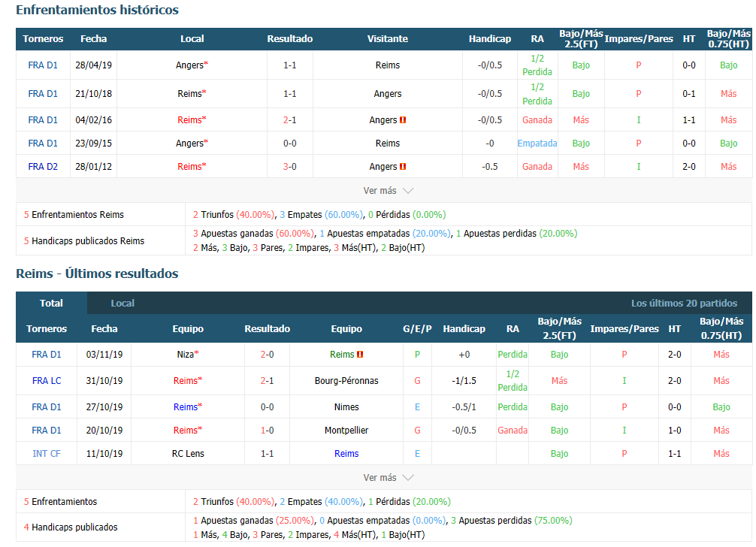Click red card icon beside Angers on 04/02/16
Image resolution: width=756 pixels, height=547 pixels.
tap(403, 120)
